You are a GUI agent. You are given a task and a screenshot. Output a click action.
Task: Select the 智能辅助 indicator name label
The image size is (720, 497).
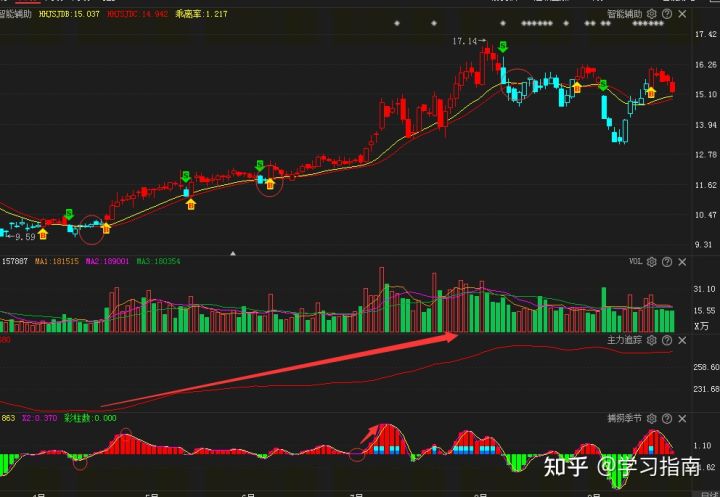point(624,14)
